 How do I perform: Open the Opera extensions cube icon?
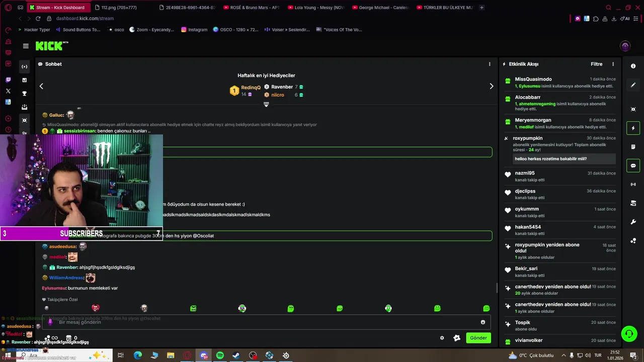click(596, 19)
